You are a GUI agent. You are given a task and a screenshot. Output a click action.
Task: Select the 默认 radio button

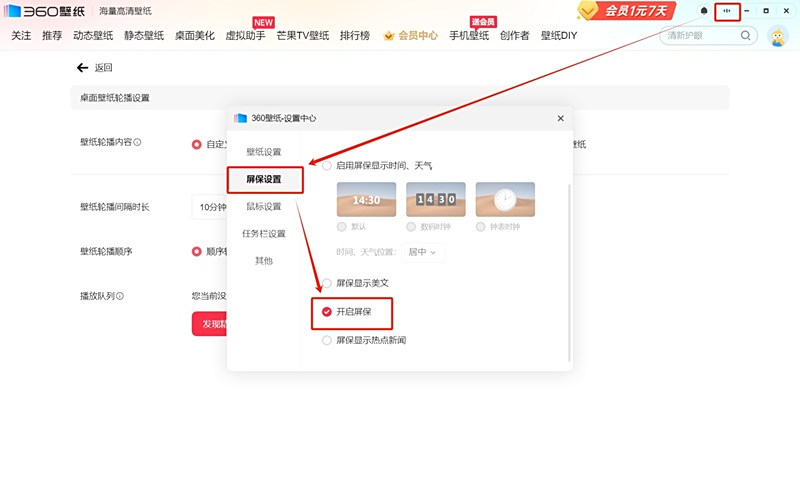pos(341,227)
